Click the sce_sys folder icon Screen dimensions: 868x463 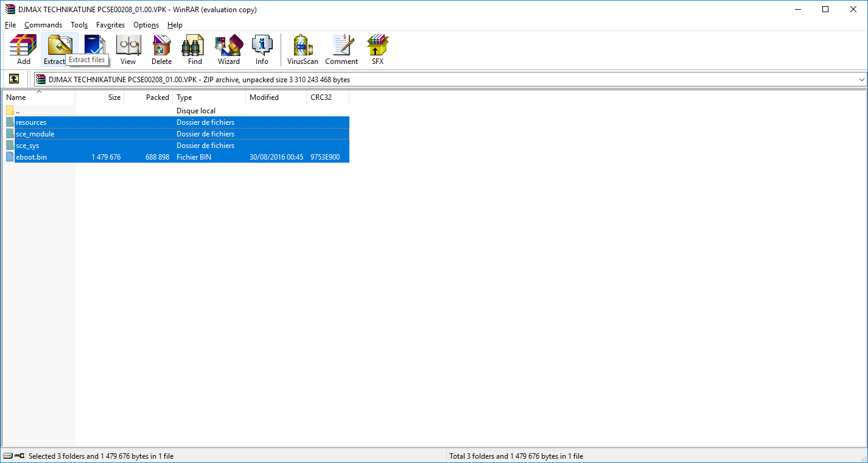point(10,146)
